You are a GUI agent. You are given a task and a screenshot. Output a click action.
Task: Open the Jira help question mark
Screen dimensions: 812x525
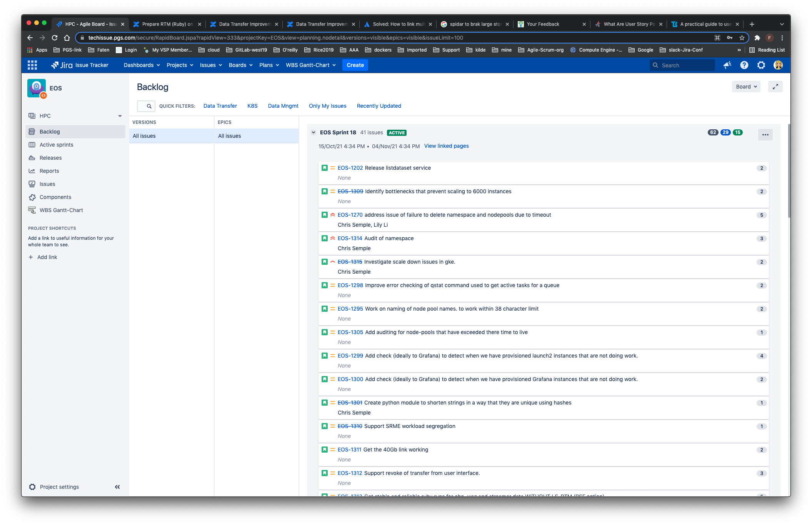(x=744, y=65)
